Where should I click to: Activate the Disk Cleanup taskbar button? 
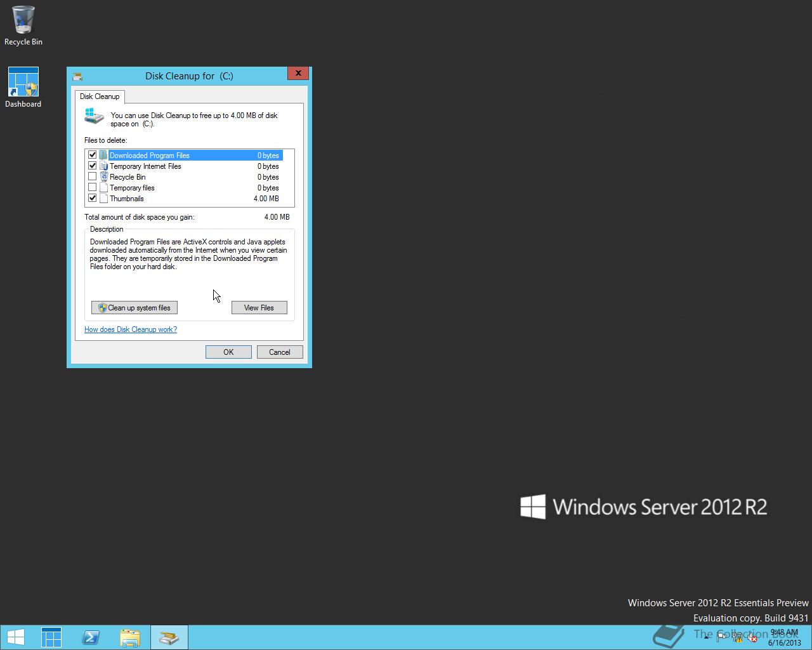tap(169, 637)
